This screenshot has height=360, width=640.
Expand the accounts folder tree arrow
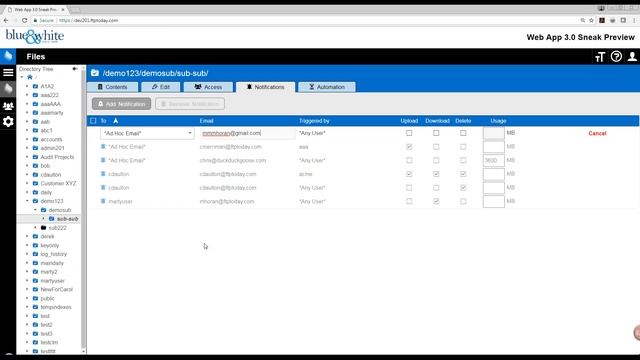pyautogui.click(x=27, y=139)
